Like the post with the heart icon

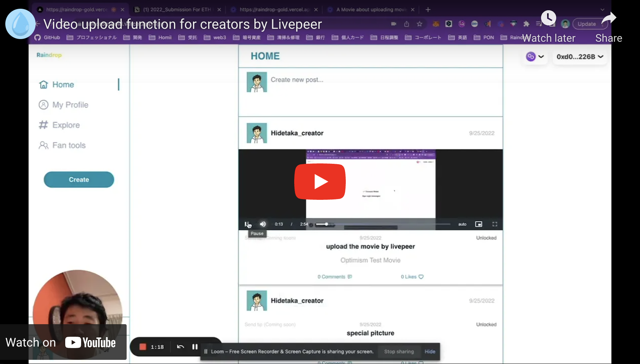coord(420,277)
